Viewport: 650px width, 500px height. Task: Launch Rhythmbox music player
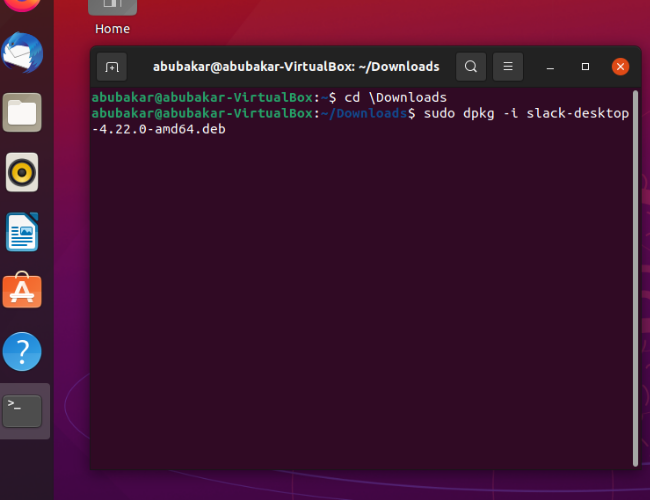23,172
